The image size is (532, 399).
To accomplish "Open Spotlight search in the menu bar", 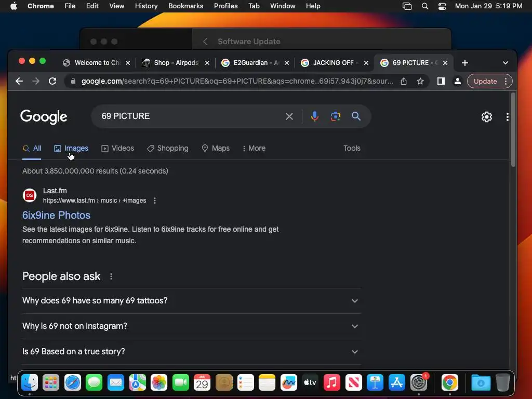I will pos(425,6).
